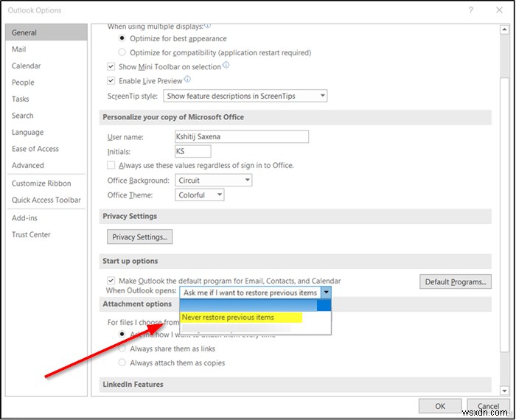Open the Trust Center category

click(46, 234)
